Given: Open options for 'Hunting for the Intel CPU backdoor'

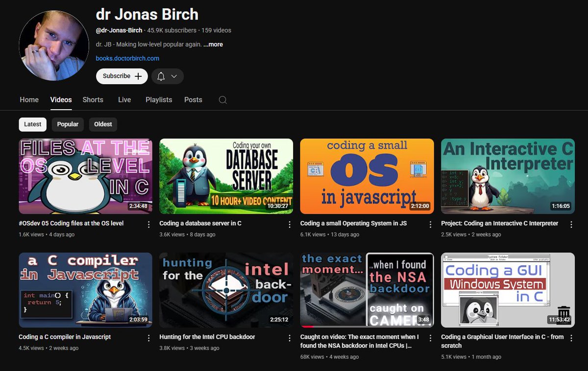Looking at the screenshot, I should [290, 338].
